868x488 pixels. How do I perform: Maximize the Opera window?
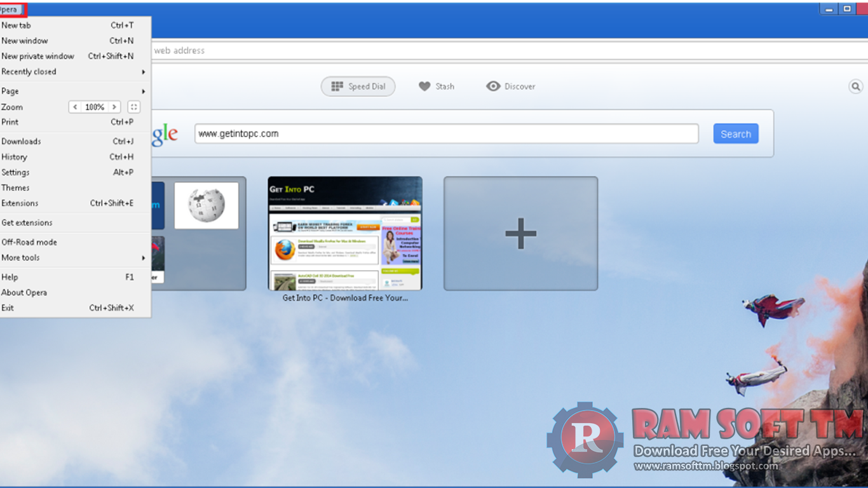coord(847,9)
